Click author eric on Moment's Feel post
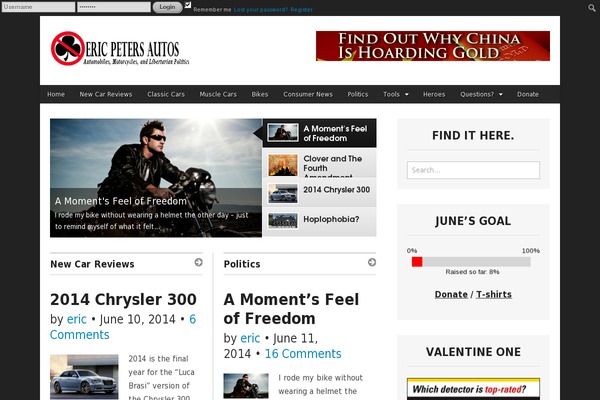 tap(250, 338)
